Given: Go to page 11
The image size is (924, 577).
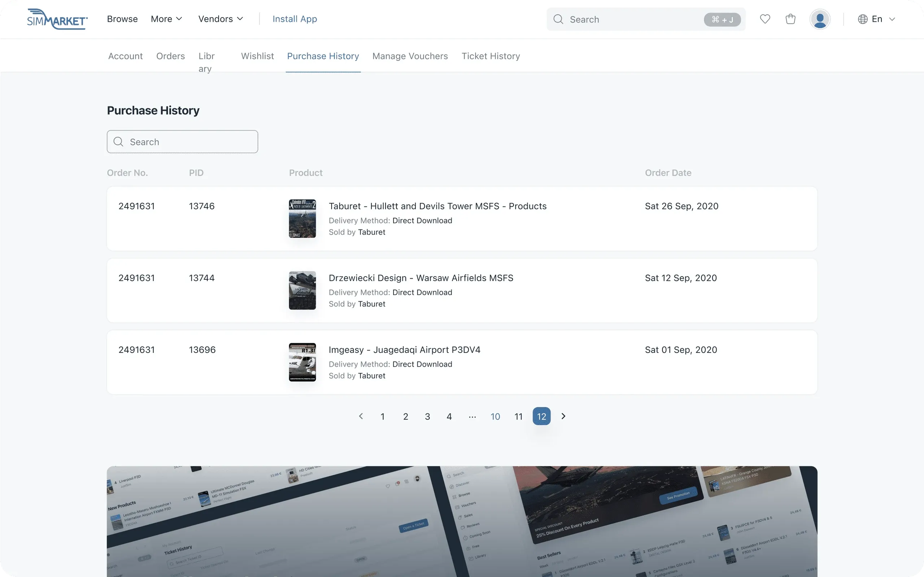Looking at the screenshot, I should point(518,416).
